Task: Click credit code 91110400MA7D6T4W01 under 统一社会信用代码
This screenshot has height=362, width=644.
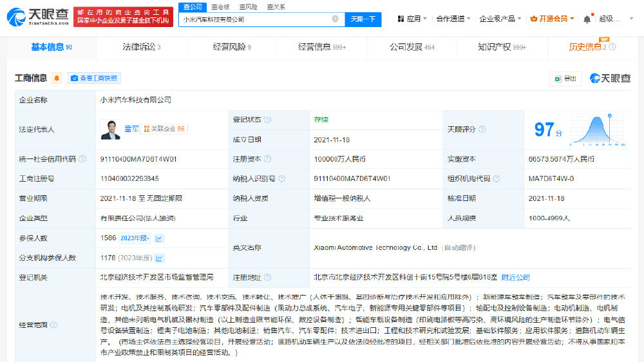Action: point(138,159)
